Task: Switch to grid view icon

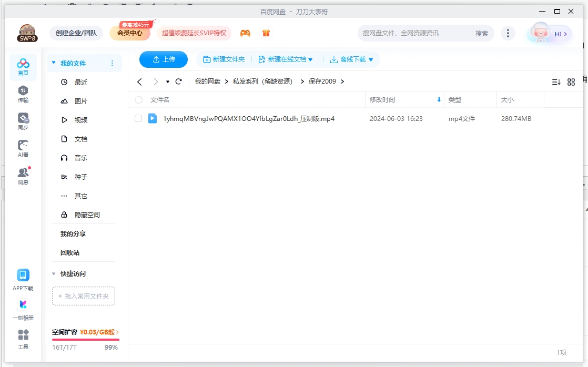Action: pyautogui.click(x=571, y=82)
